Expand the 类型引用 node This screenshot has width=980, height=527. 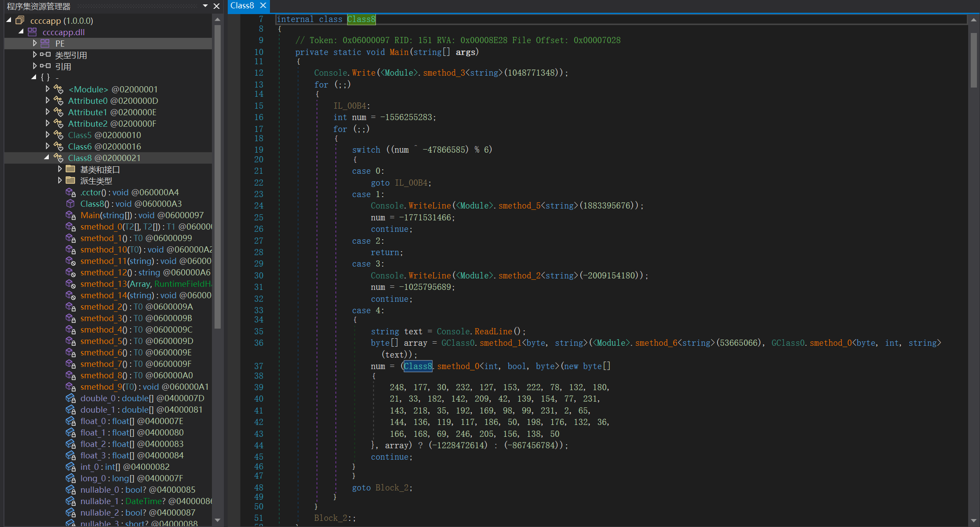35,55
